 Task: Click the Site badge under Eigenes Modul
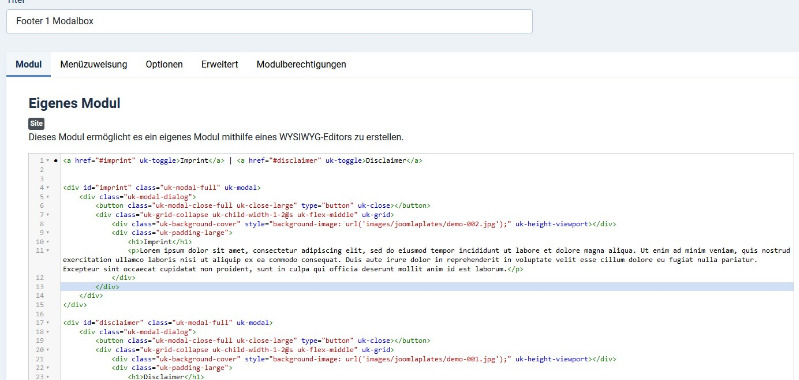tap(36, 124)
